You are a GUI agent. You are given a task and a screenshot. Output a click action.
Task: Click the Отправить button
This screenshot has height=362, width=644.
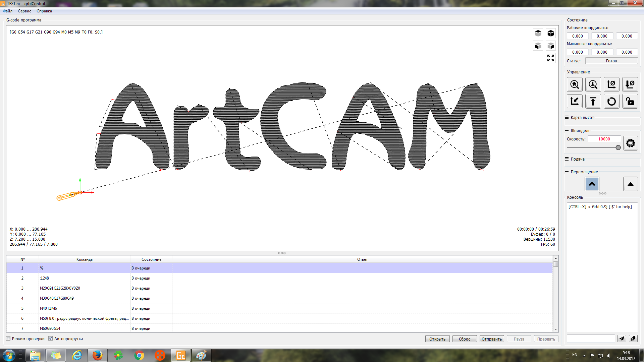tap(491, 339)
